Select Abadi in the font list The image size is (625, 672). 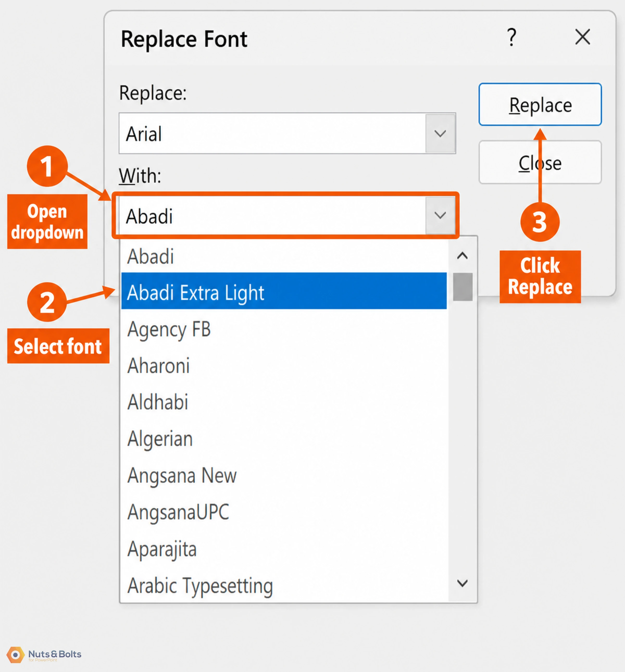(x=284, y=256)
